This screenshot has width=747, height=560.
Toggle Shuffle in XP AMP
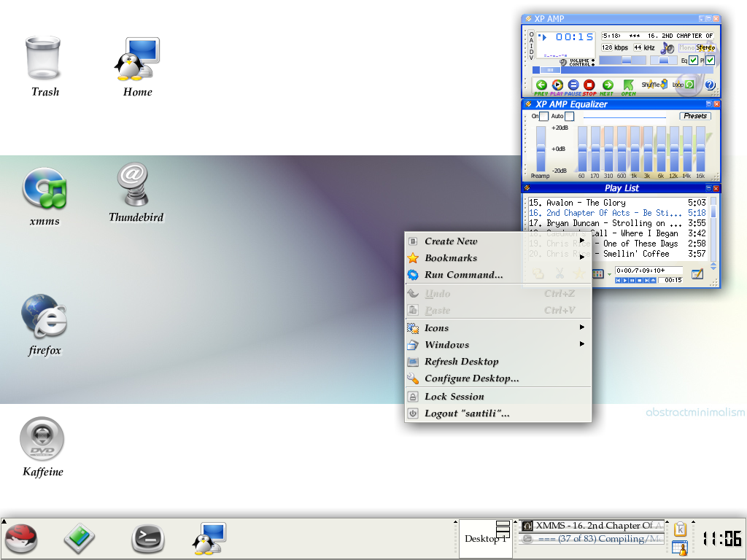[654, 85]
